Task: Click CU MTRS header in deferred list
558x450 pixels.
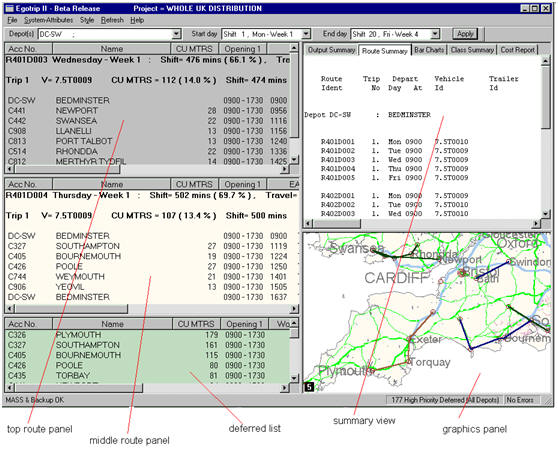Action: click(x=196, y=324)
